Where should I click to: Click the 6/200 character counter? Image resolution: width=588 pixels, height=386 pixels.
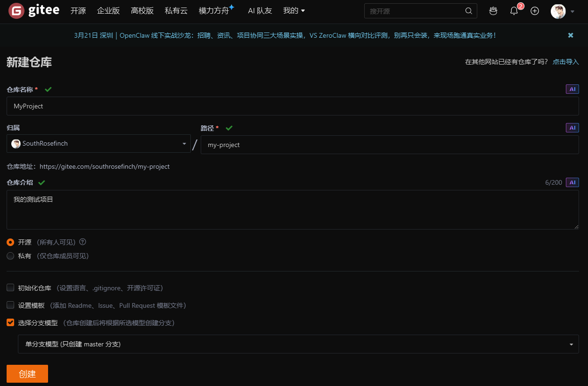click(x=554, y=182)
